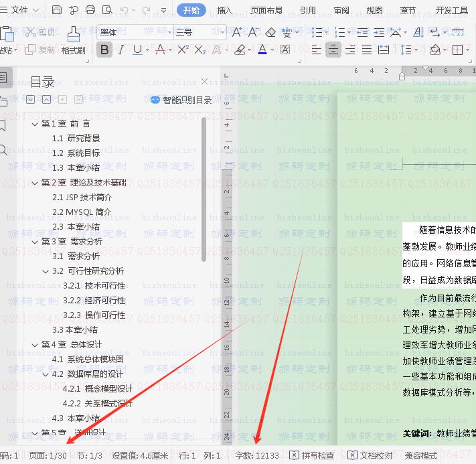Decrease font size with A- icon
Image resolution: width=476 pixels, height=464 pixels.
coord(254,32)
